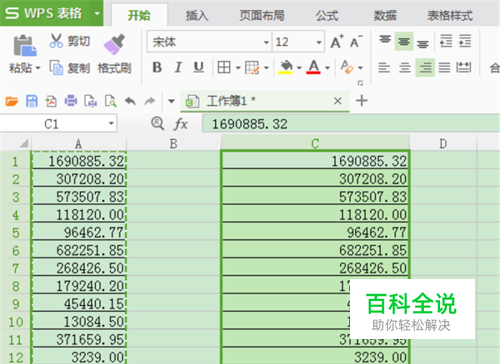Click the formula bar showing 1690885.32
Screen dimensions: 500x364
click(351, 124)
